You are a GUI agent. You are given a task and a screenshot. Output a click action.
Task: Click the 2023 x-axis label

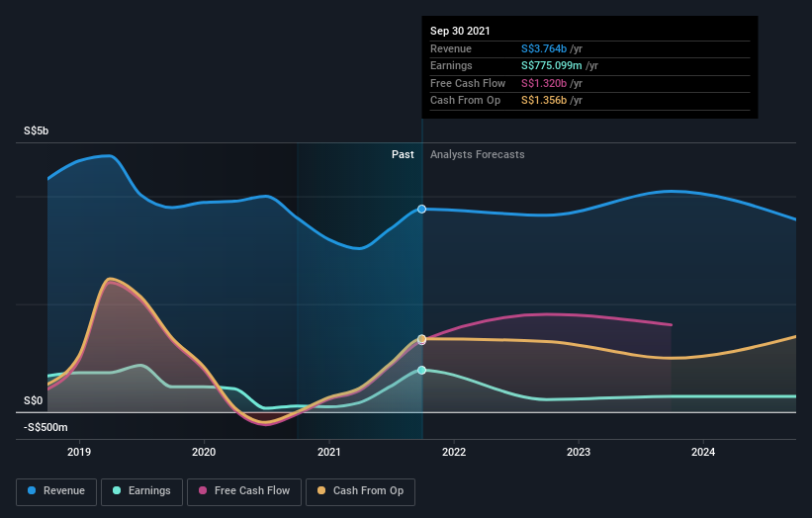pos(579,452)
